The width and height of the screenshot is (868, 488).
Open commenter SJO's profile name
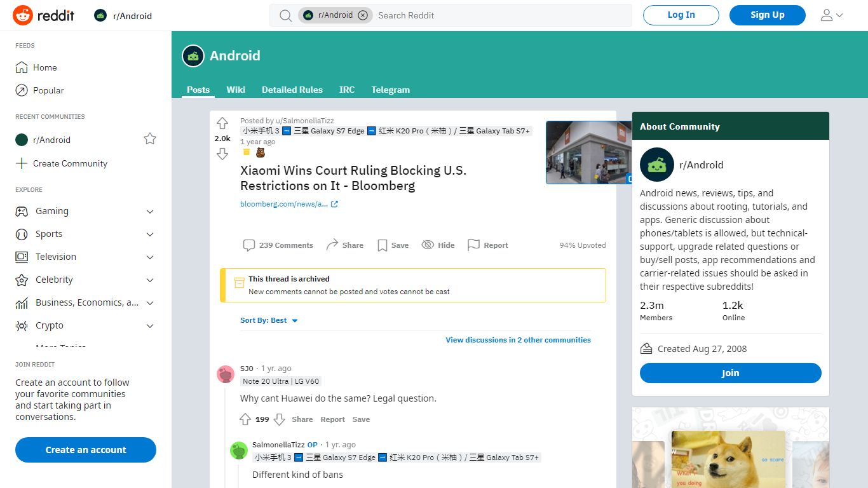pyautogui.click(x=247, y=369)
